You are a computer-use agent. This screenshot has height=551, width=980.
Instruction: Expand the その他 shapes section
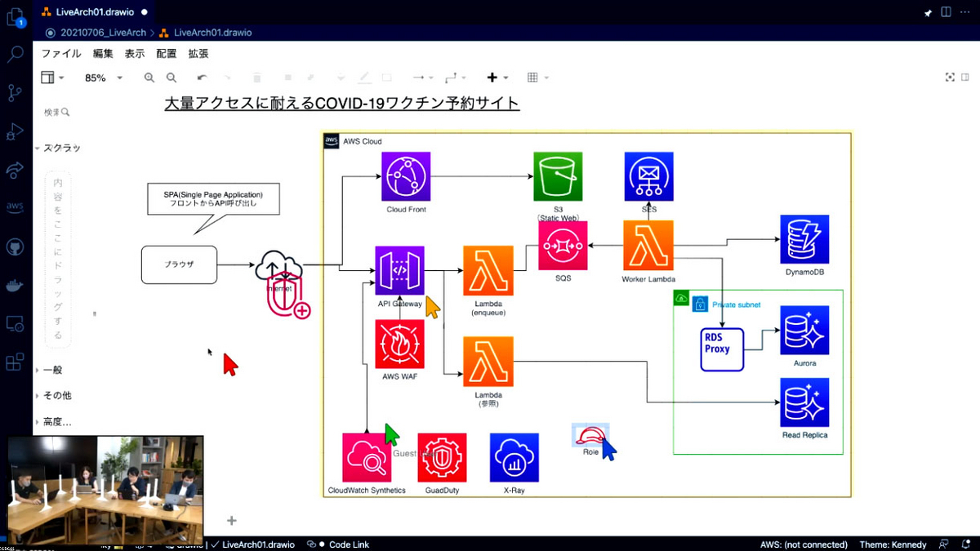pyautogui.click(x=53, y=395)
